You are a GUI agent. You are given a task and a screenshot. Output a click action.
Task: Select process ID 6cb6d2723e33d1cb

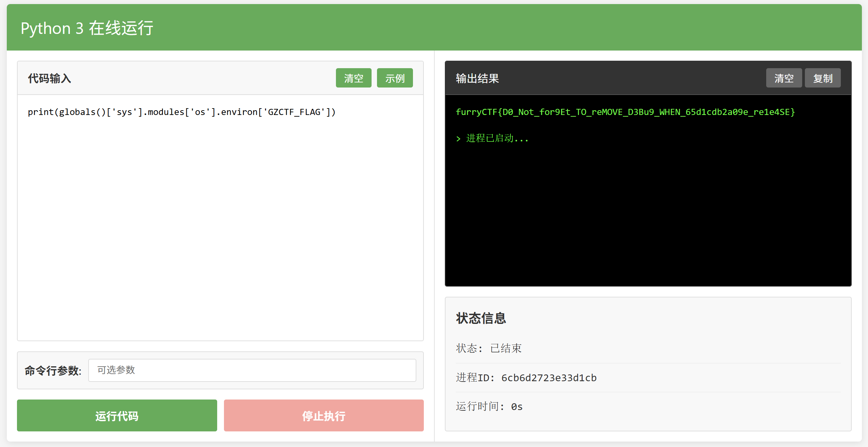(x=549, y=377)
